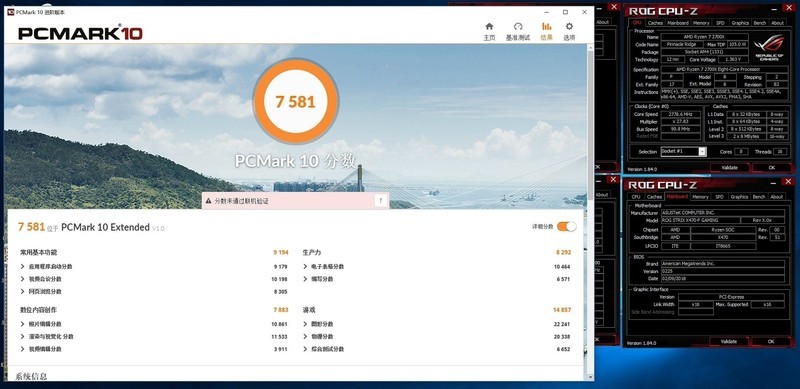This screenshot has width=800, height=389.
Task: Switch to About tab in upper CPU-Z window
Action: [778, 22]
